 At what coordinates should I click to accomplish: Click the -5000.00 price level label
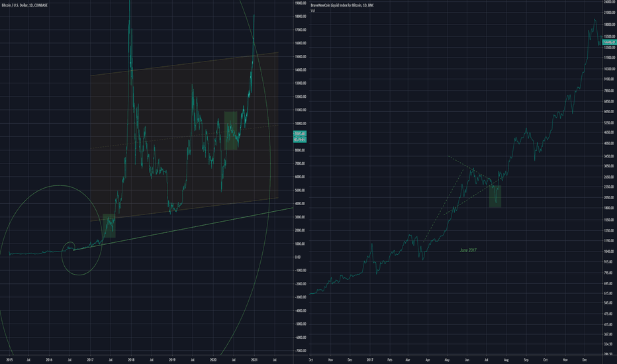[x=301, y=324]
